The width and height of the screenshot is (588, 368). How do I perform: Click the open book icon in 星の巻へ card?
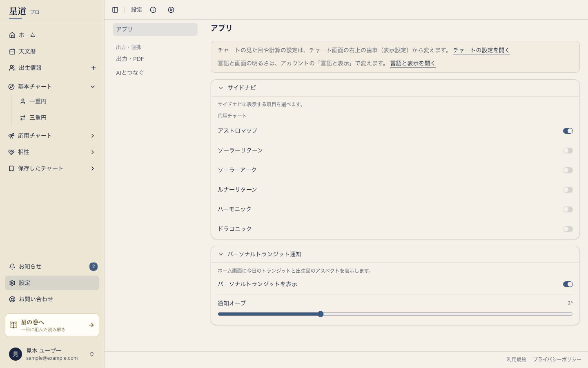click(13, 325)
